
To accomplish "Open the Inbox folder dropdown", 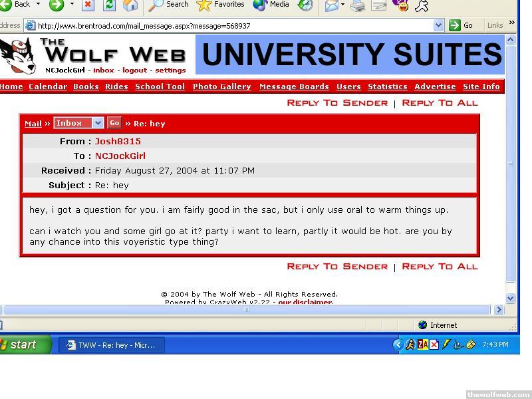I will [x=98, y=123].
